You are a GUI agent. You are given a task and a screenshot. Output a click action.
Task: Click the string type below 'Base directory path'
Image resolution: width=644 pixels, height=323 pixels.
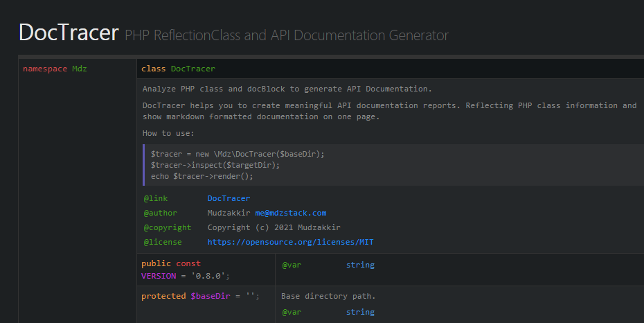[360, 312]
